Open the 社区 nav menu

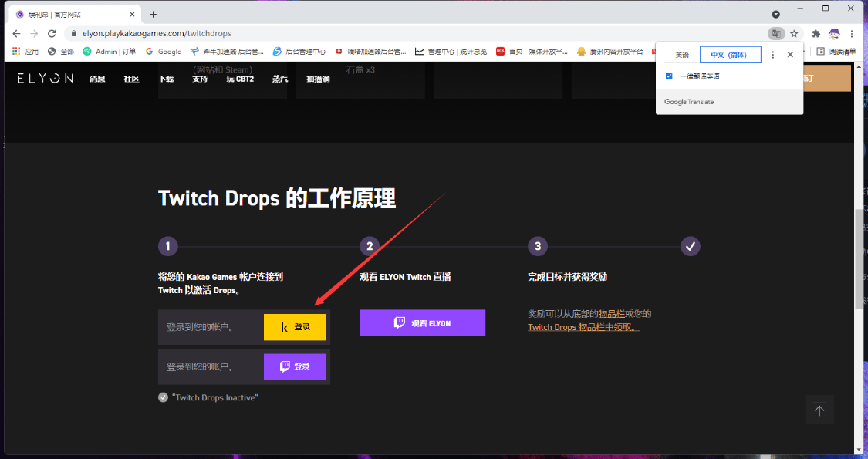coord(131,79)
